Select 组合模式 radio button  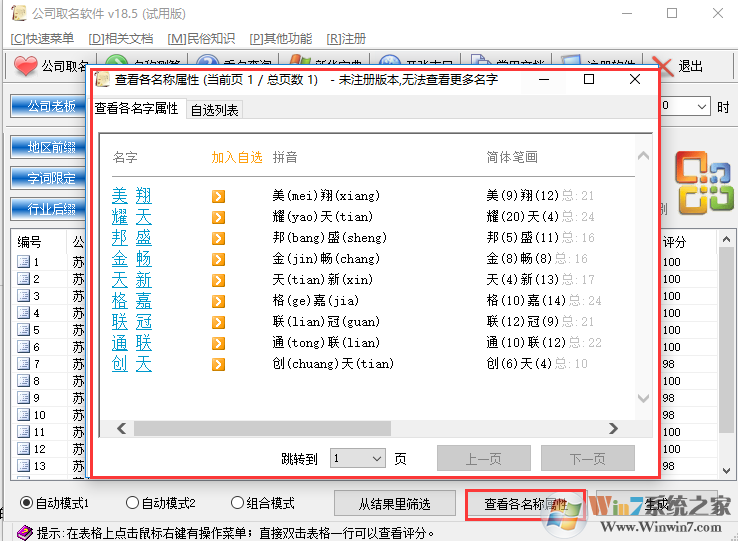(237, 503)
